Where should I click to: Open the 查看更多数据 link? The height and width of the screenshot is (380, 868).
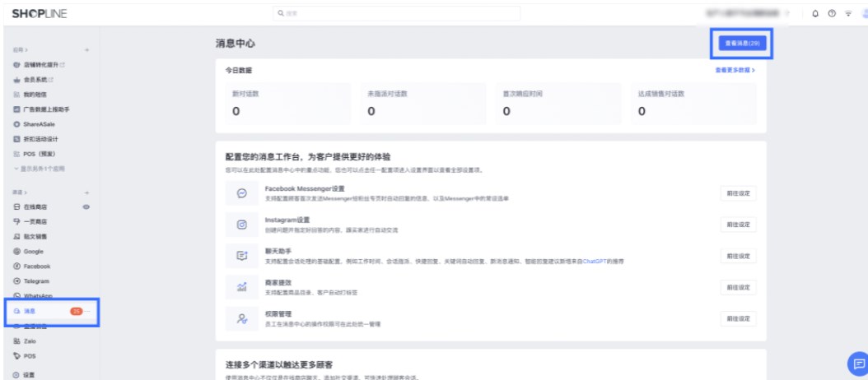735,71
